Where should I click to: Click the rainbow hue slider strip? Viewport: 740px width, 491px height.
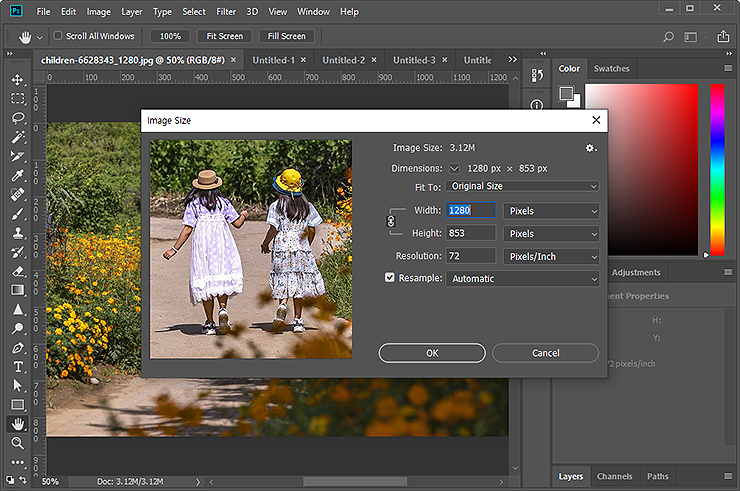[x=717, y=168]
